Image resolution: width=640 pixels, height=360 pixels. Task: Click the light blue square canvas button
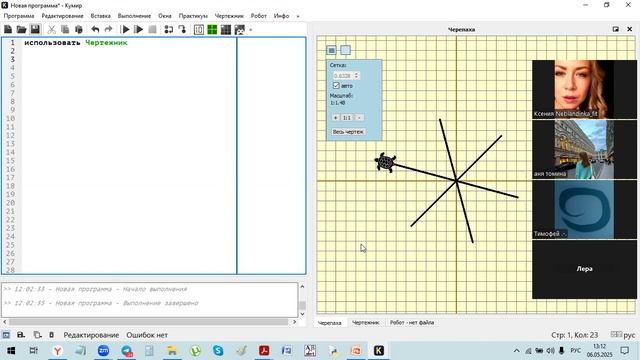pos(345,50)
